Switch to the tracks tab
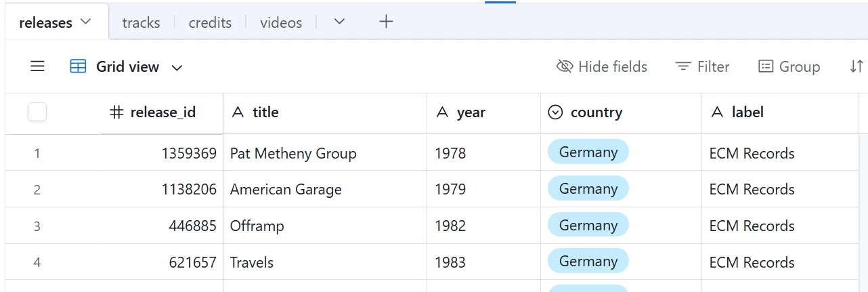This screenshot has width=868, height=292. 141,22
